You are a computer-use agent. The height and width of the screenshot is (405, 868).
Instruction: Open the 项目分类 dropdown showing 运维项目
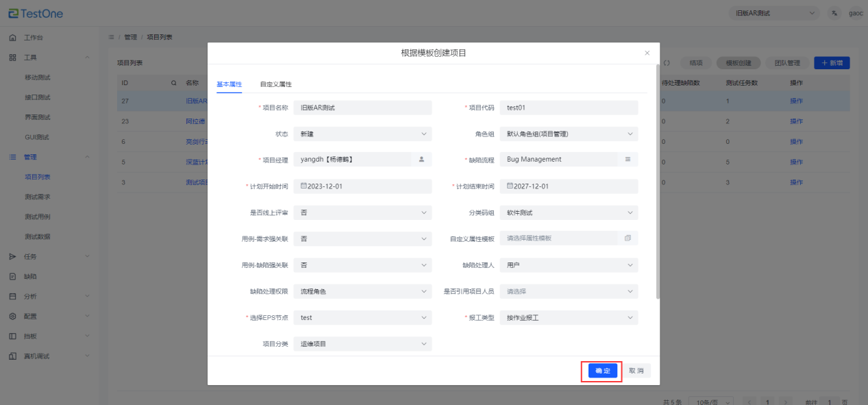(362, 344)
